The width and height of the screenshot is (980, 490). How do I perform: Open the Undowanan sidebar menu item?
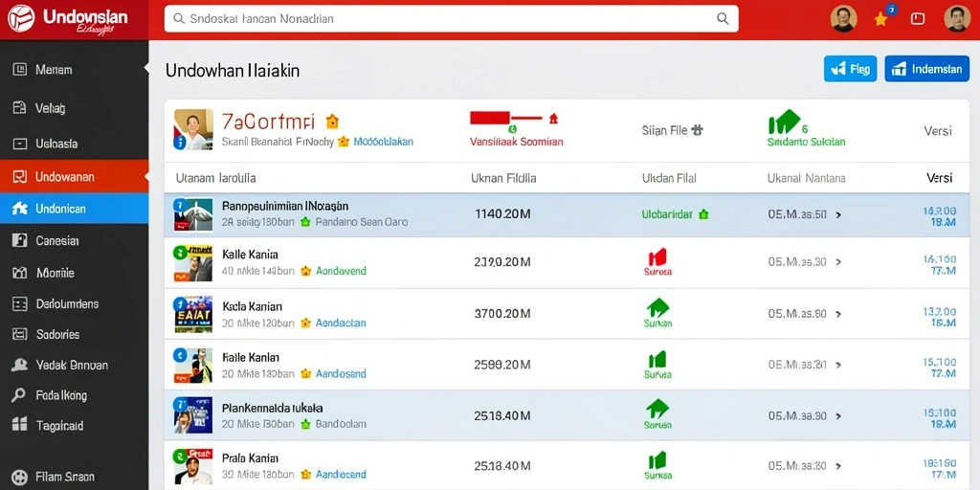pyautogui.click(x=75, y=177)
